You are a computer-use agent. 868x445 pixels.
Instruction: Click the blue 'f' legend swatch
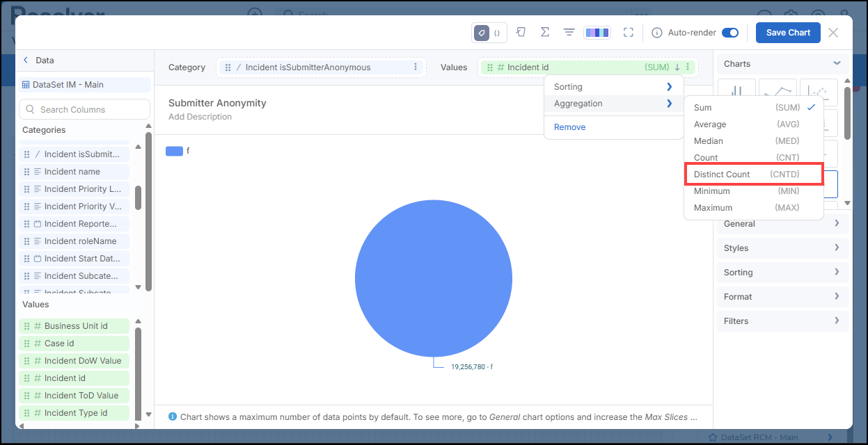click(x=174, y=151)
